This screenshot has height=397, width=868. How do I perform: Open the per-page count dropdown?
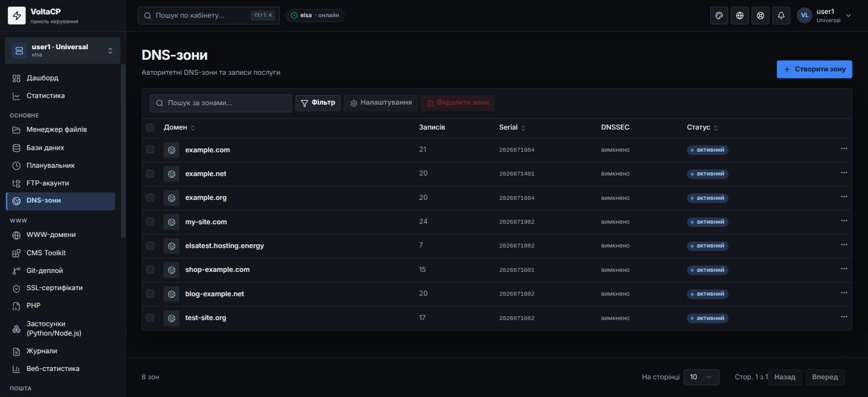[x=701, y=377]
